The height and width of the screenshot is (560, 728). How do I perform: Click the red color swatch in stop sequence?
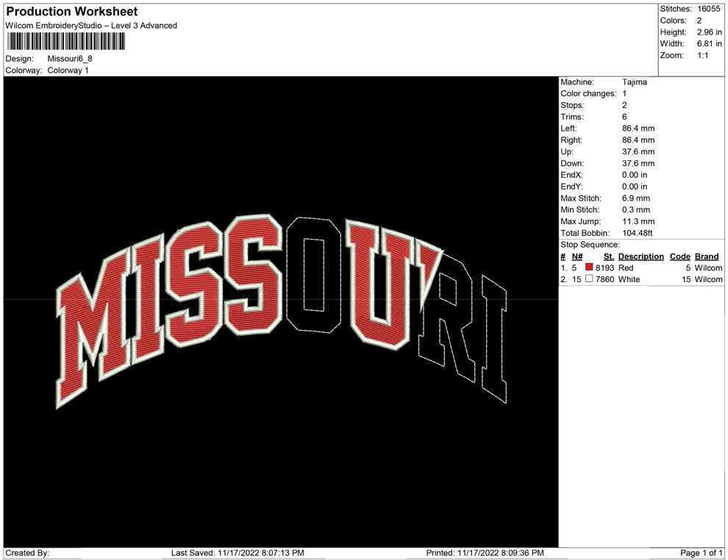(589, 268)
